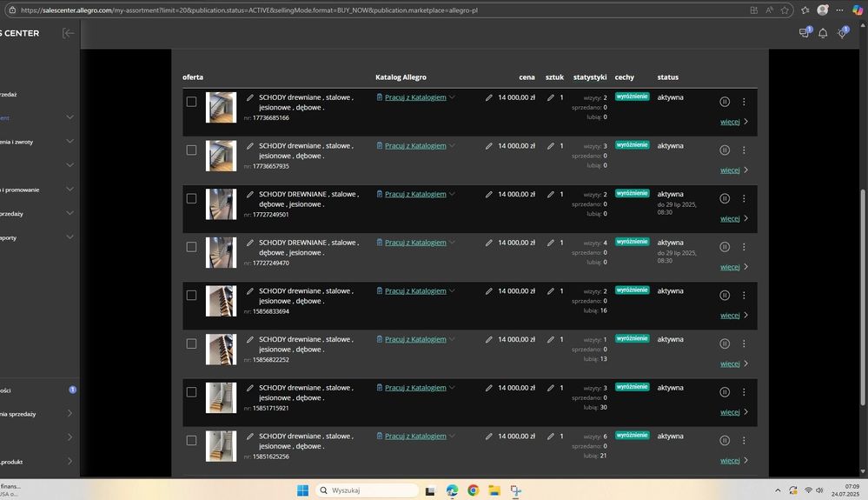Edit title pencil for offer 17727249501
868x500 pixels.
click(x=250, y=195)
